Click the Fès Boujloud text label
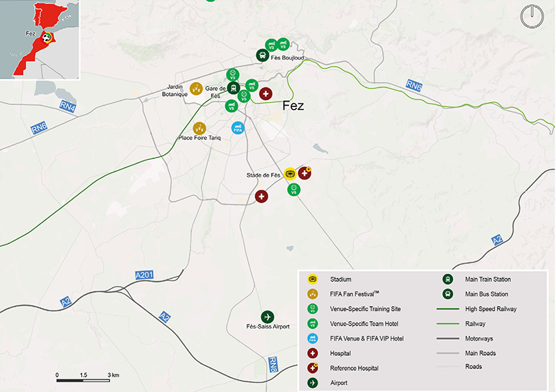The width and height of the screenshot is (556, 392). pyautogui.click(x=287, y=58)
